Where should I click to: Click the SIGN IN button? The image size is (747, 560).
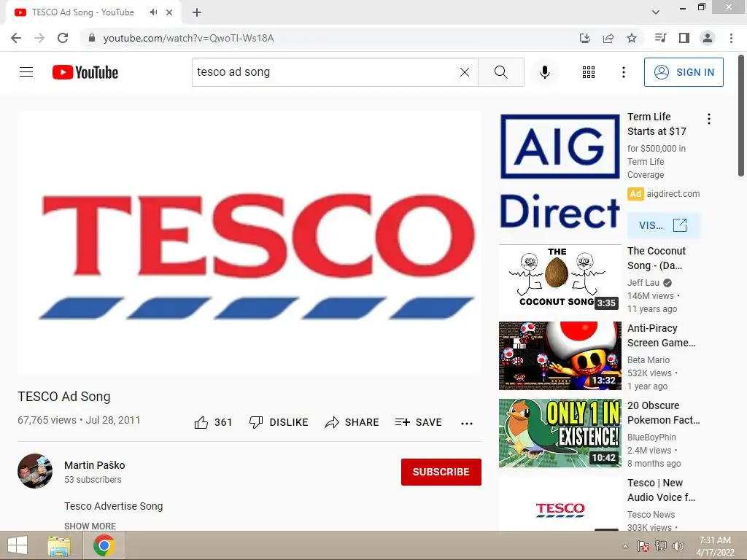coord(684,72)
